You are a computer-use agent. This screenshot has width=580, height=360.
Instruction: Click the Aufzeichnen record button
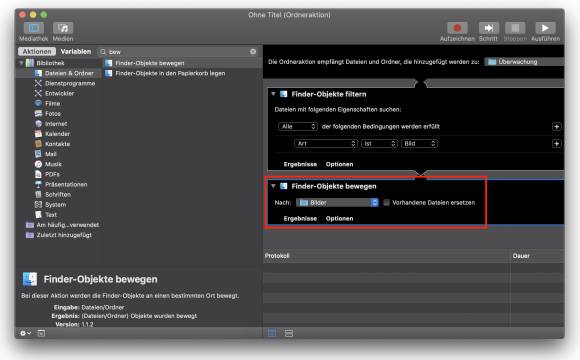pyautogui.click(x=457, y=28)
